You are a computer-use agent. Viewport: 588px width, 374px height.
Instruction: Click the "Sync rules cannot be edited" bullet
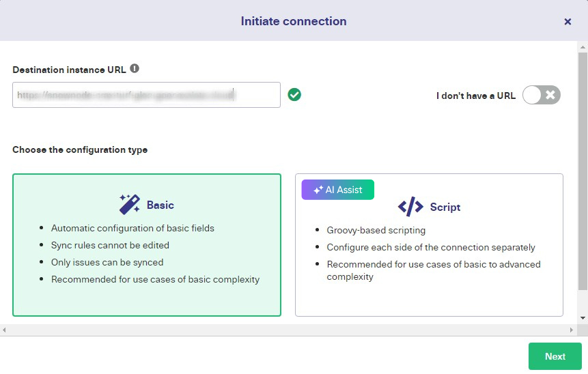tap(110, 245)
